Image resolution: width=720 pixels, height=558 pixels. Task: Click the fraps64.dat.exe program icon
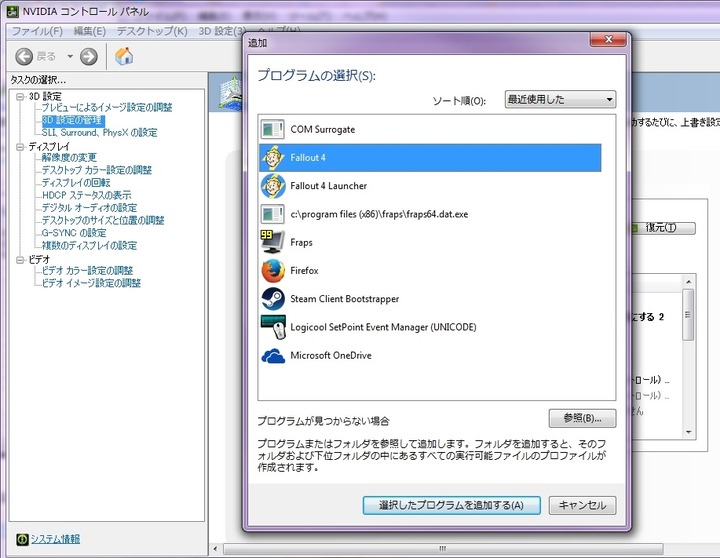click(273, 214)
